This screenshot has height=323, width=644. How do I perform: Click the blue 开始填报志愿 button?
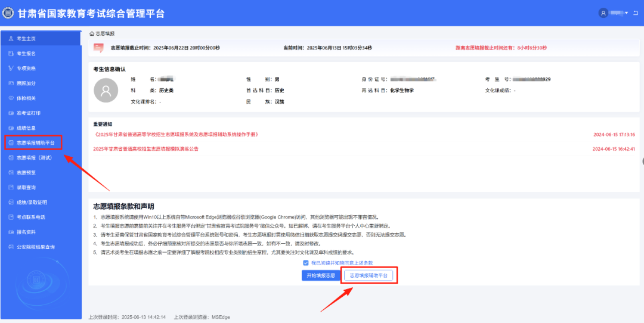click(x=321, y=275)
